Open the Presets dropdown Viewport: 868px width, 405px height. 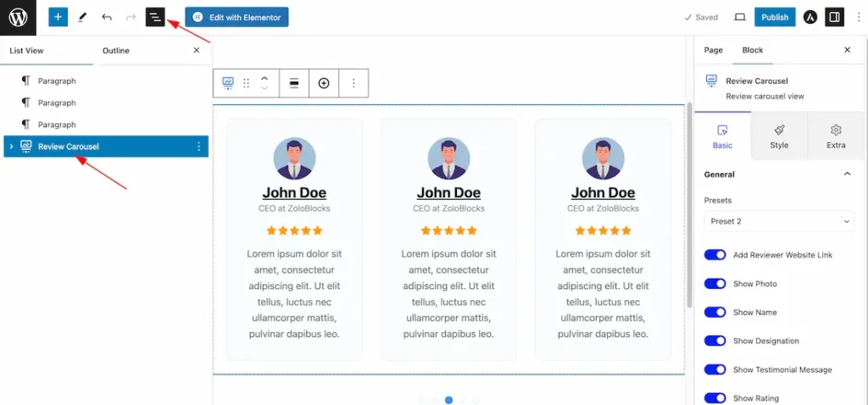(779, 221)
